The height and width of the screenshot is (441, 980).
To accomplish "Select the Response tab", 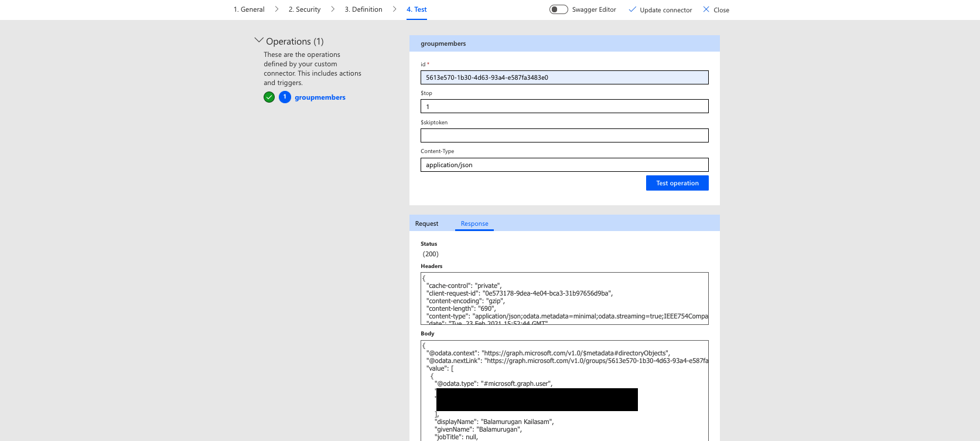I will pos(474,223).
